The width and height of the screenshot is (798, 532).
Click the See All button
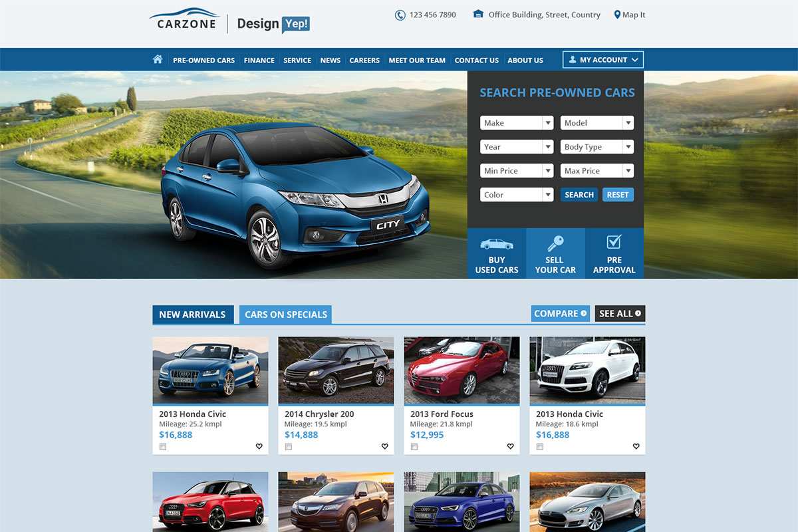[x=620, y=313]
